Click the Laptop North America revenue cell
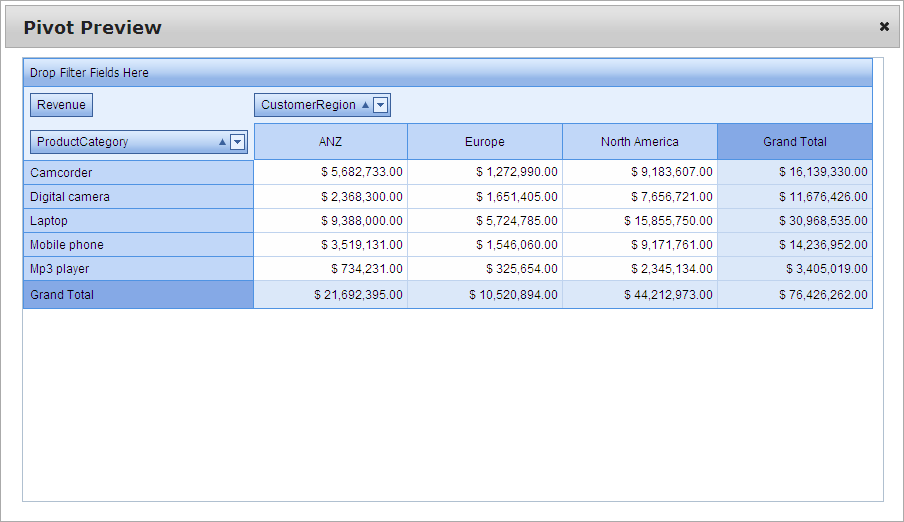This screenshot has height=522, width=904. pyautogui.click(x=640, y=221)
